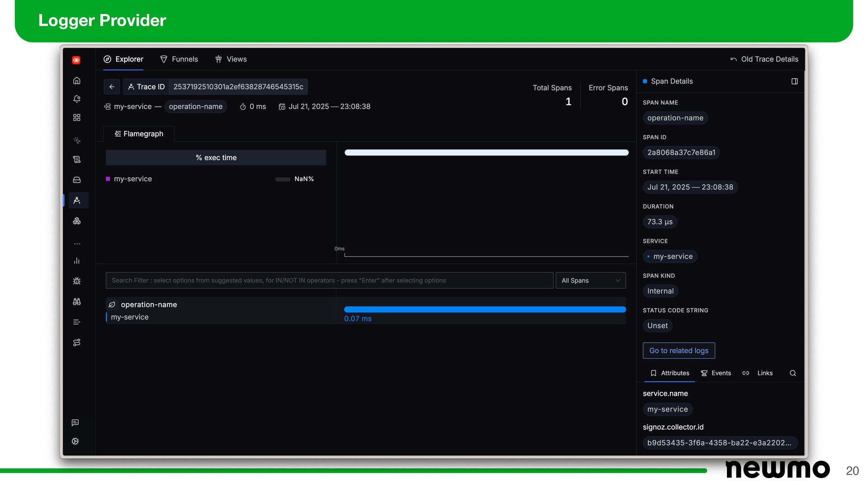Click the calendar icon beside trace date
This screenshot has width=868, height=488.
coord(282,107)
